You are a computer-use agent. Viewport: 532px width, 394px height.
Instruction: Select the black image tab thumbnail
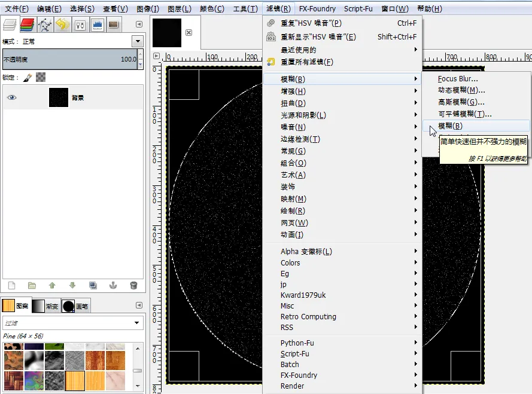(x=167, y=32)
